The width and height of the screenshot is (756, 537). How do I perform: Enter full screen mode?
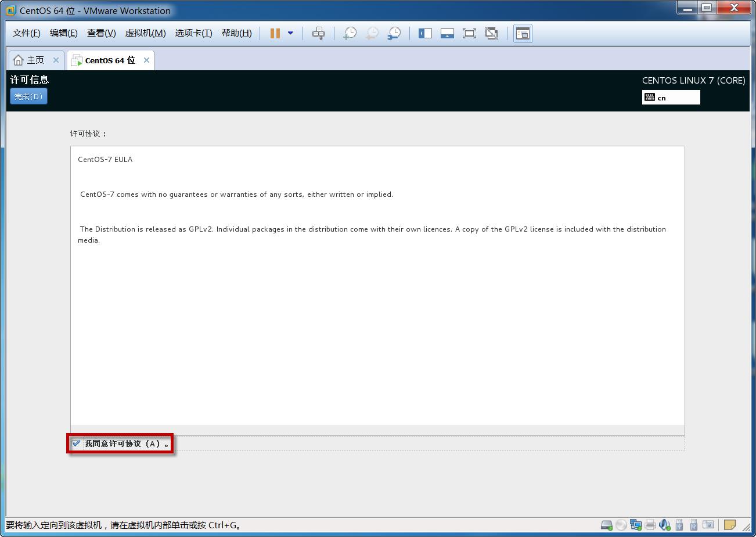tap(469, 33)
